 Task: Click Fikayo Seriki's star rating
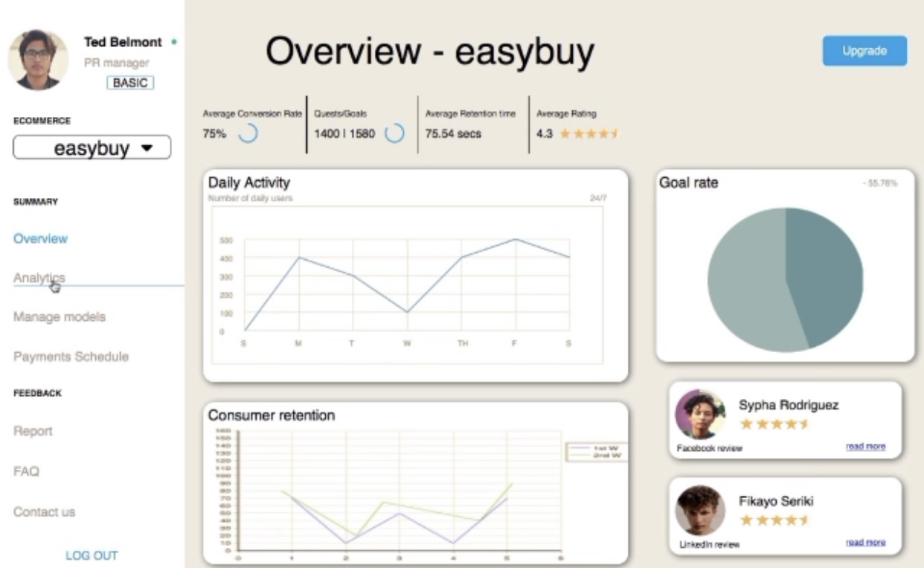pos(774,520)
